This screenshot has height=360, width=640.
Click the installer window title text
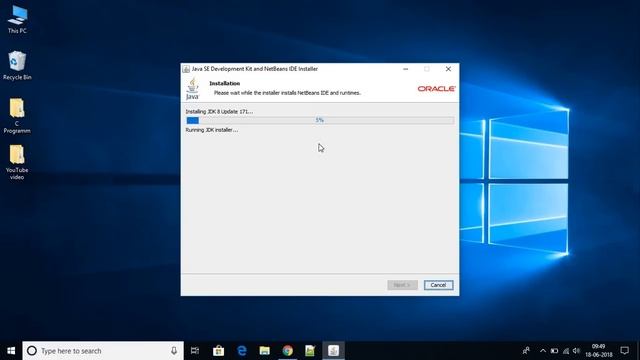tap(255, 69)
